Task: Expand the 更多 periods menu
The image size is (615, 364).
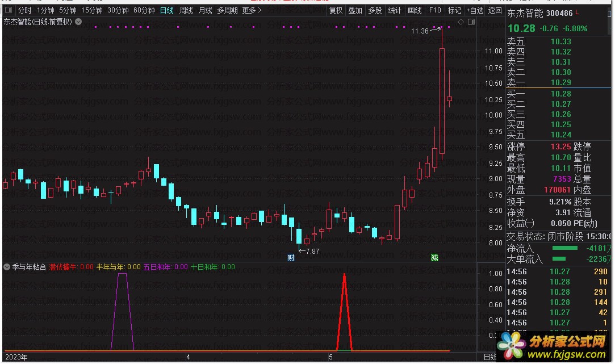Action: pyautogui.click(x=252, y=10)
